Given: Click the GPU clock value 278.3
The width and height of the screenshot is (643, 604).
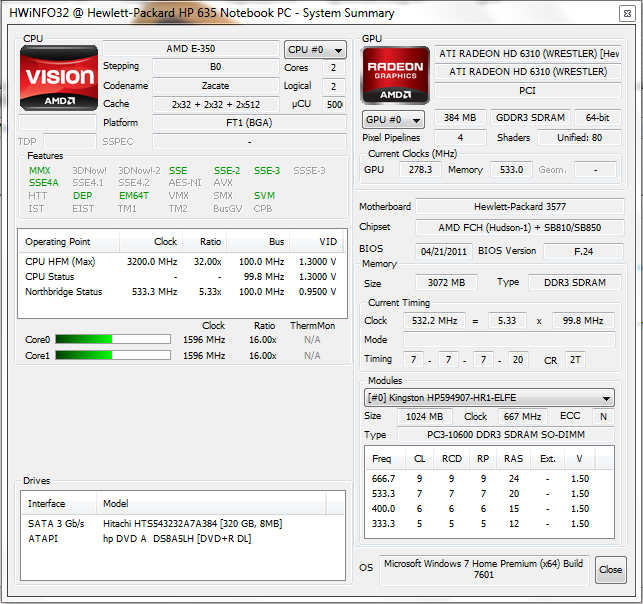Looking at the screenshot, I should pyautogui.click(x=420, y=169).
